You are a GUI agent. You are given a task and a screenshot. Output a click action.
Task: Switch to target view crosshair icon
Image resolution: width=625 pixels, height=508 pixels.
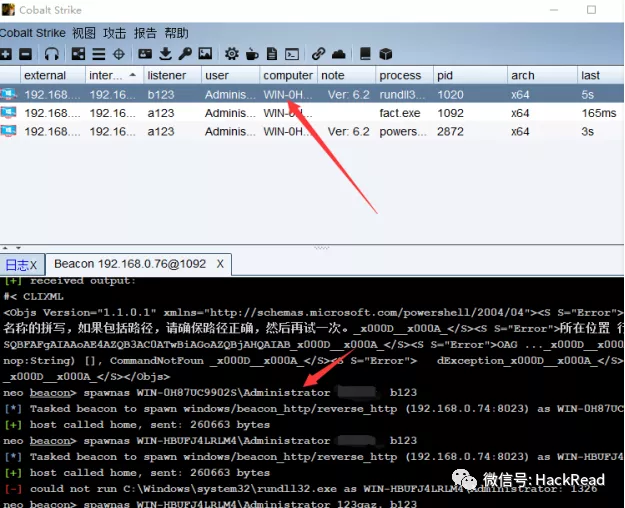[119, 54]
